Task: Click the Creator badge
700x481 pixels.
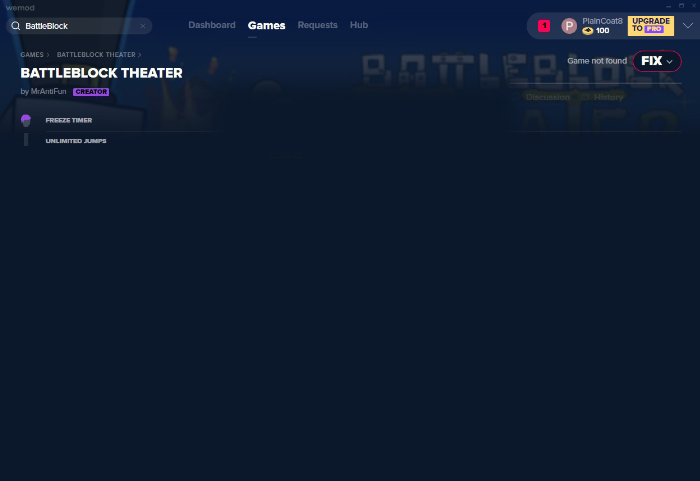Action: click(x=91, y=92)
